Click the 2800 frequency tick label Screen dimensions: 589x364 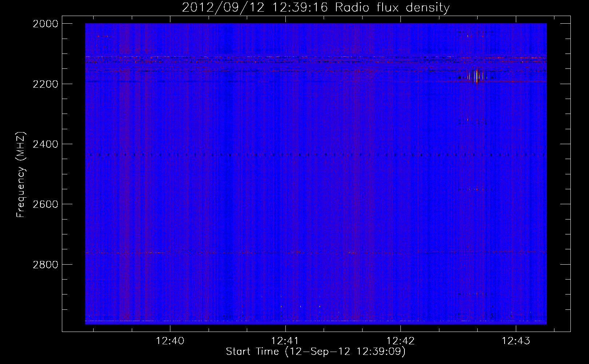pyautogui.click(x=45, y=264)
